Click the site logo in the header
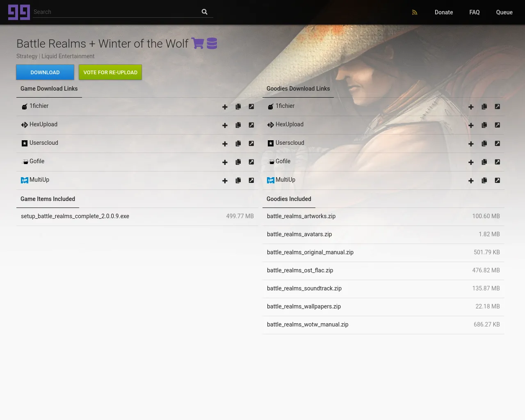This screenshot has width=525, height=420. (x=19, y=12)
